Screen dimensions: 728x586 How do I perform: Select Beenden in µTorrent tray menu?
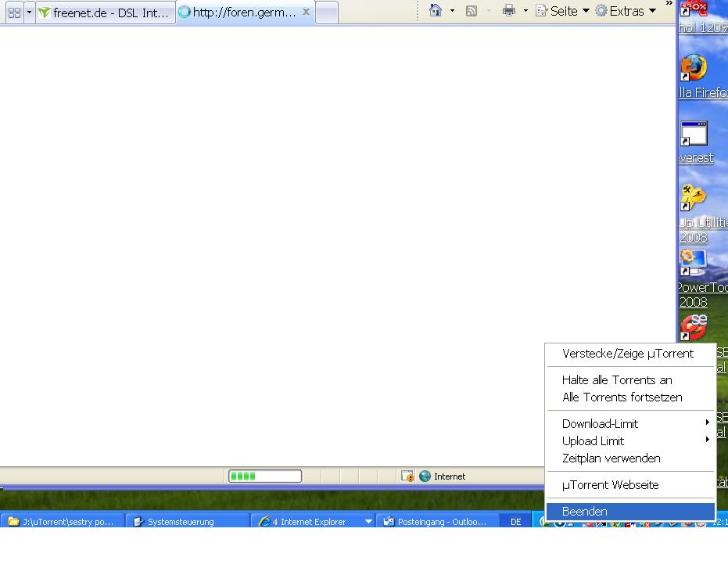[x=584, y=511]
